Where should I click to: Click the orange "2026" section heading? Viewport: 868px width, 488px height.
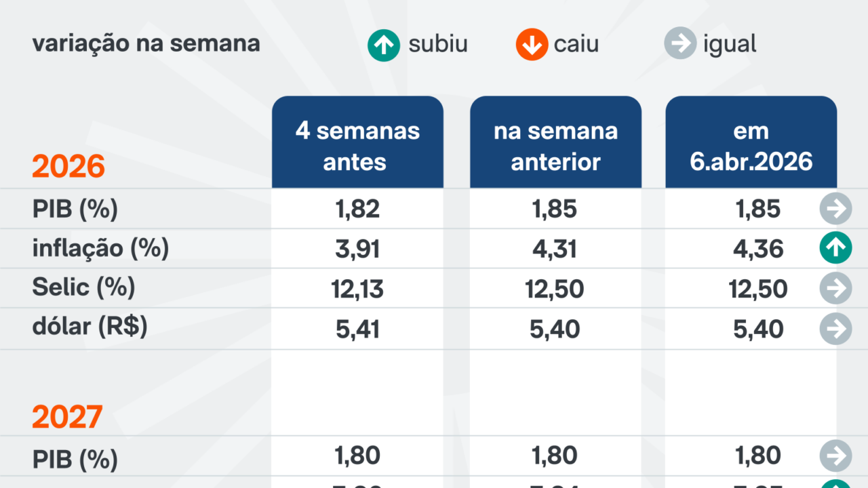68,167
